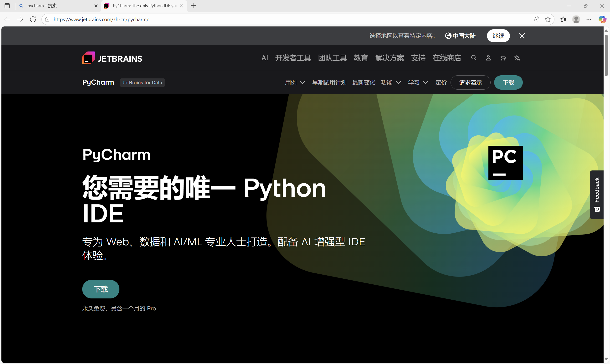
Task: Click the Feedback smiley icon
Action: 597,209
